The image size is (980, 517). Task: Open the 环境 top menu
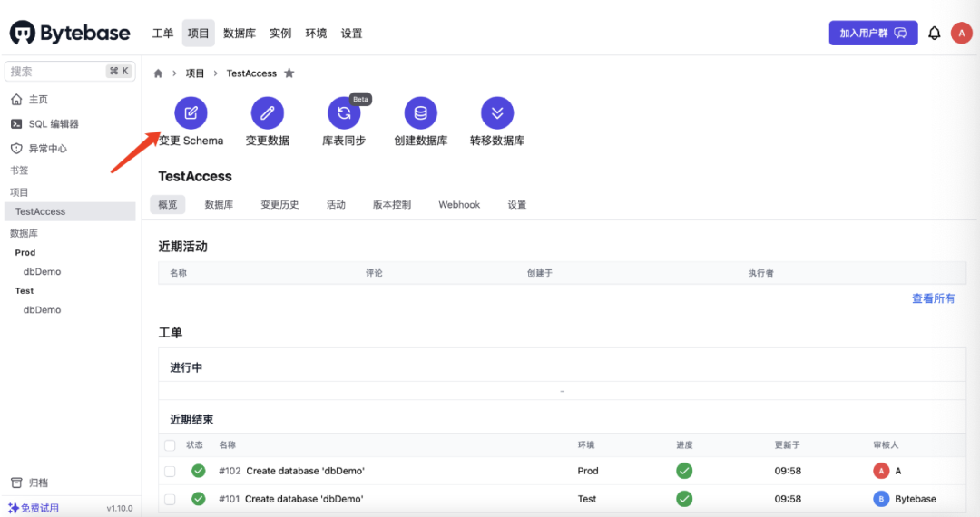coord(317,33)
